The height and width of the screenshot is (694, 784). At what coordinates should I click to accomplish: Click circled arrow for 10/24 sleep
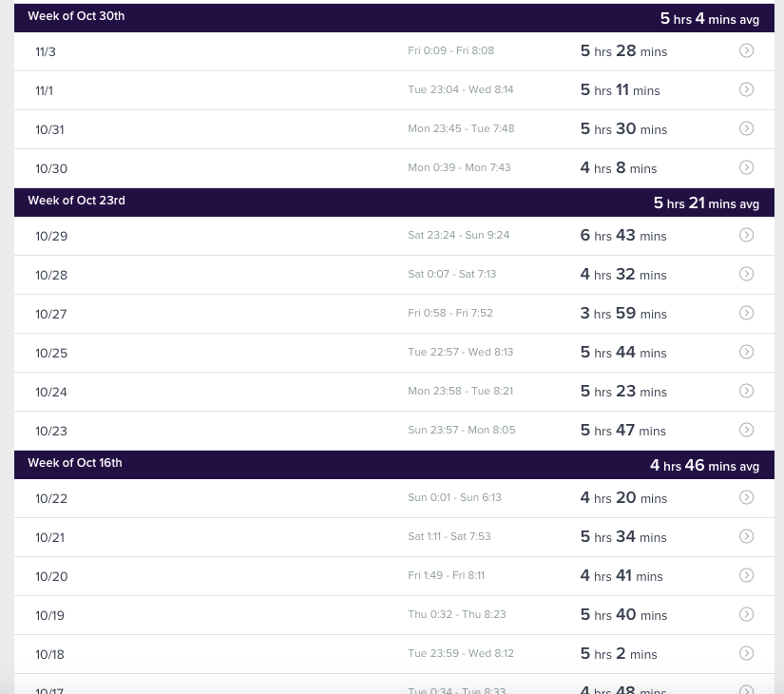[746, 391]
